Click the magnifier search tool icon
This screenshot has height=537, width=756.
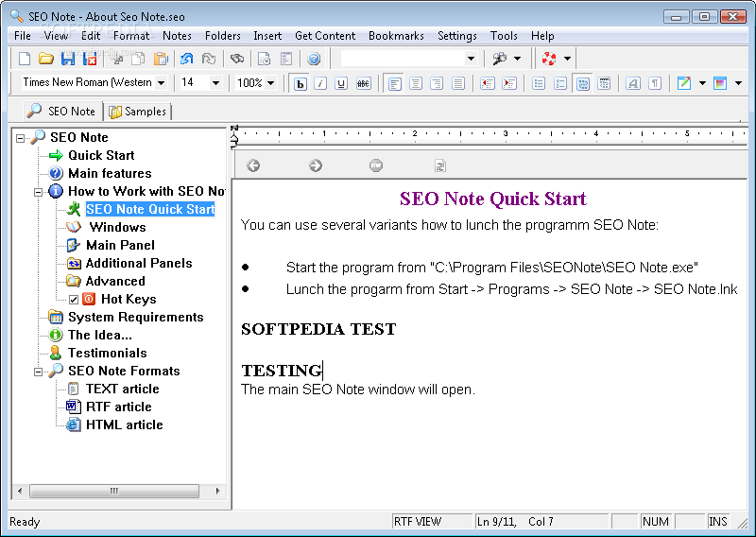[499, 59]
